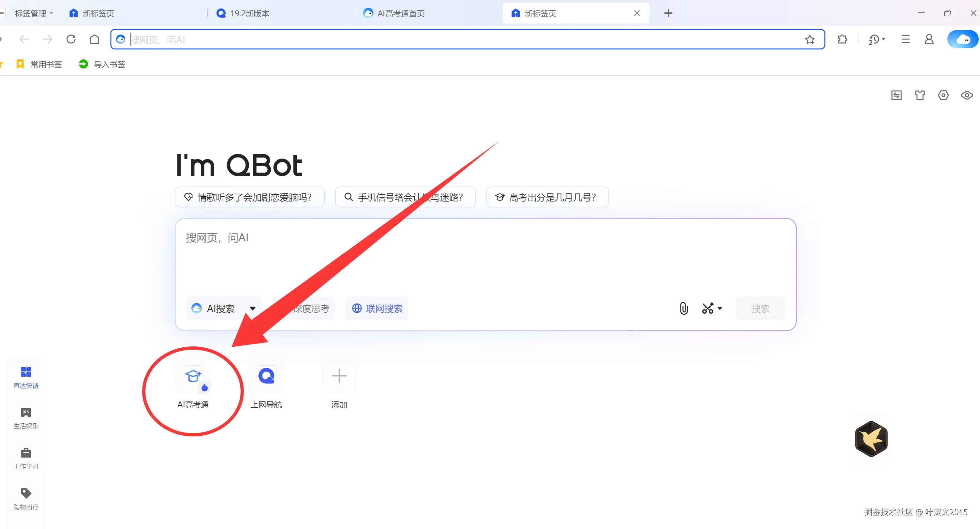Open the 标签管理 dropdown
The image size is (980, 529).
point(34,13)
